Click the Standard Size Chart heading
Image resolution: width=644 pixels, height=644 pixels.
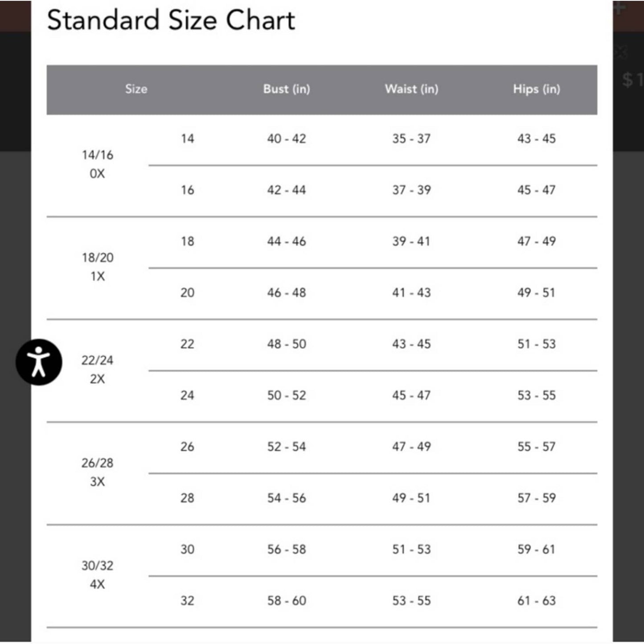171,21
